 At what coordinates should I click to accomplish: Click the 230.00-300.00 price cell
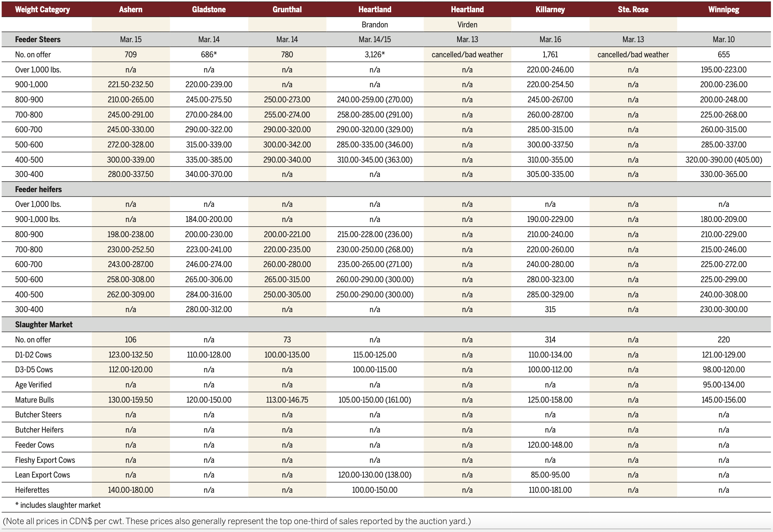724,309
